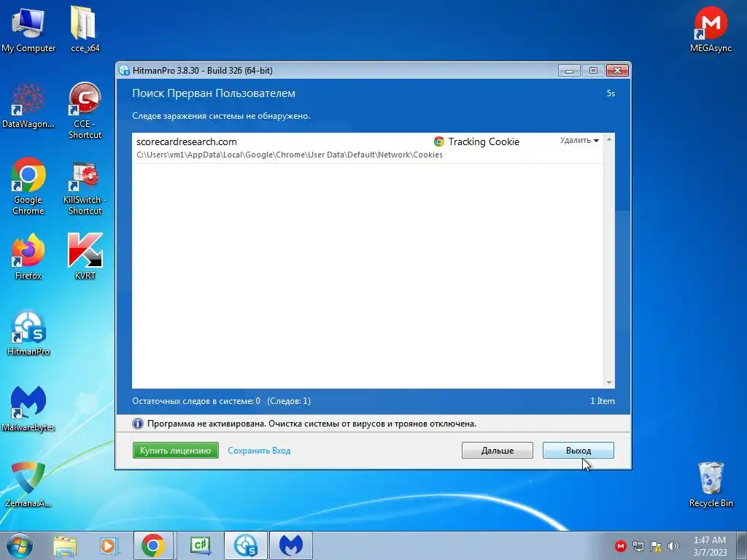
Task: Click the info icon beside activation notice
Action: pos(138,424)
